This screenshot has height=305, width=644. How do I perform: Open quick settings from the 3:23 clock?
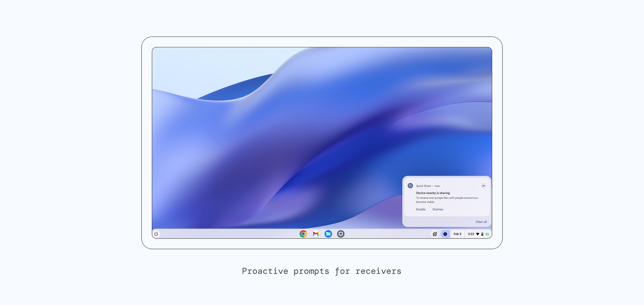pos(471,234)
